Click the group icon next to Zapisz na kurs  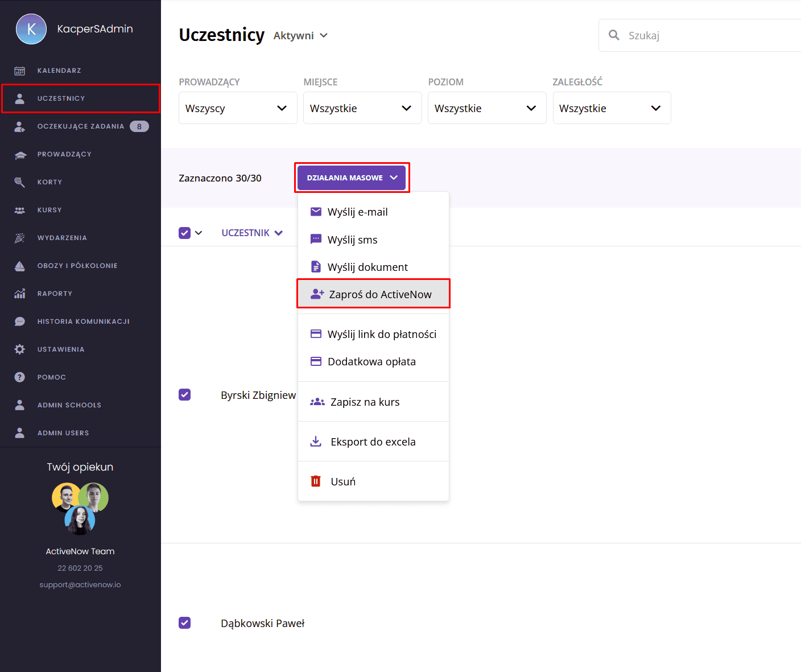point(317,402)
